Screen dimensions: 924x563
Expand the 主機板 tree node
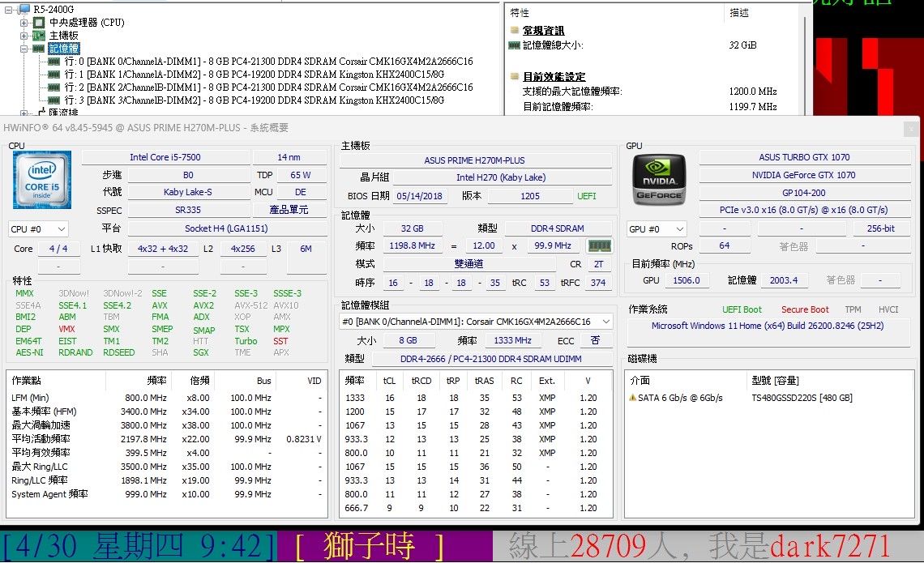(24, 36)
